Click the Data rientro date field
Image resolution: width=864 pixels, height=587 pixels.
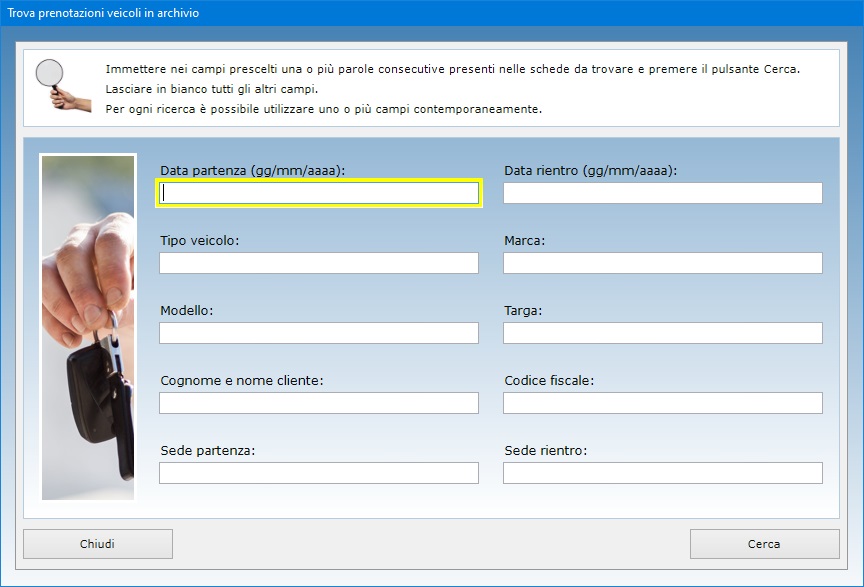[662, 193]
